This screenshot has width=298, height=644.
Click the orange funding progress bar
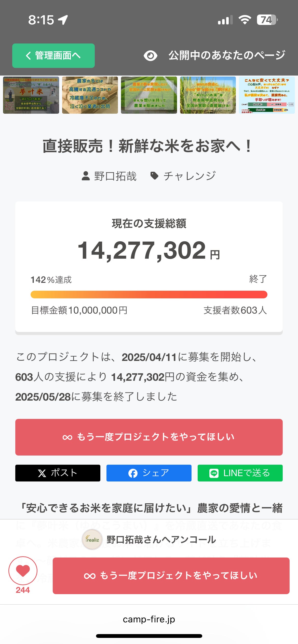click(149, 295)
